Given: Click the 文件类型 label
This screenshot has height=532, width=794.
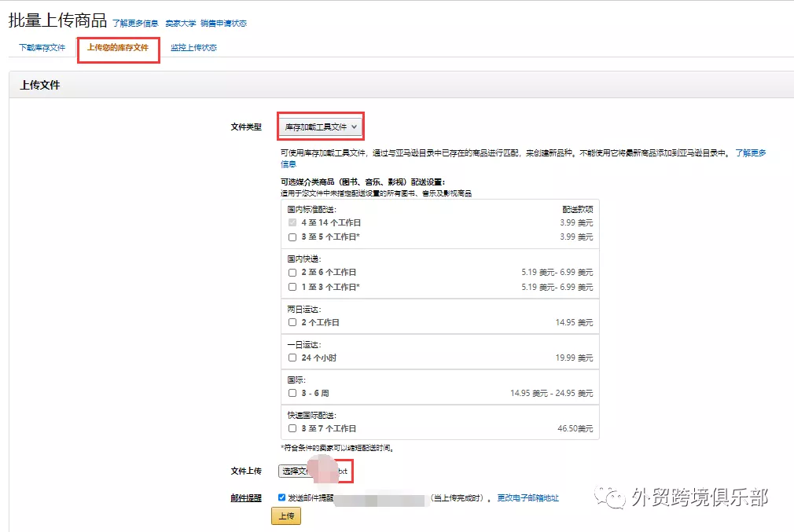Looking at the screenshot, I should point(246,127).
